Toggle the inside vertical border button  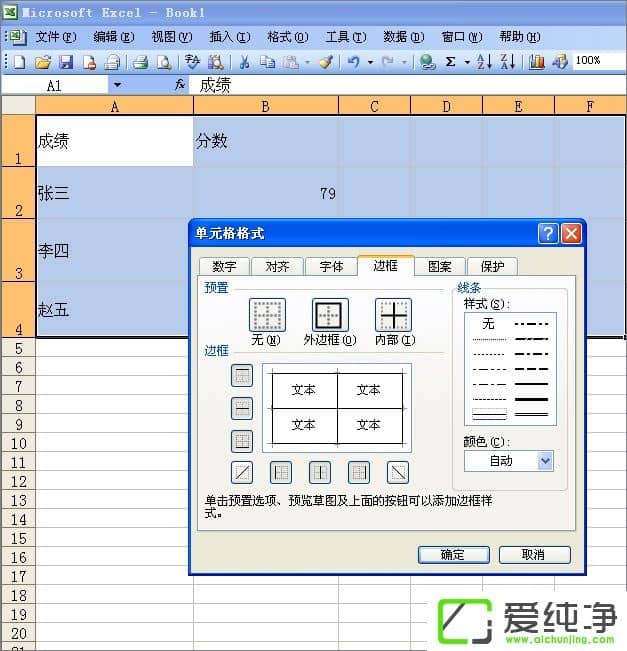[320, 472]
